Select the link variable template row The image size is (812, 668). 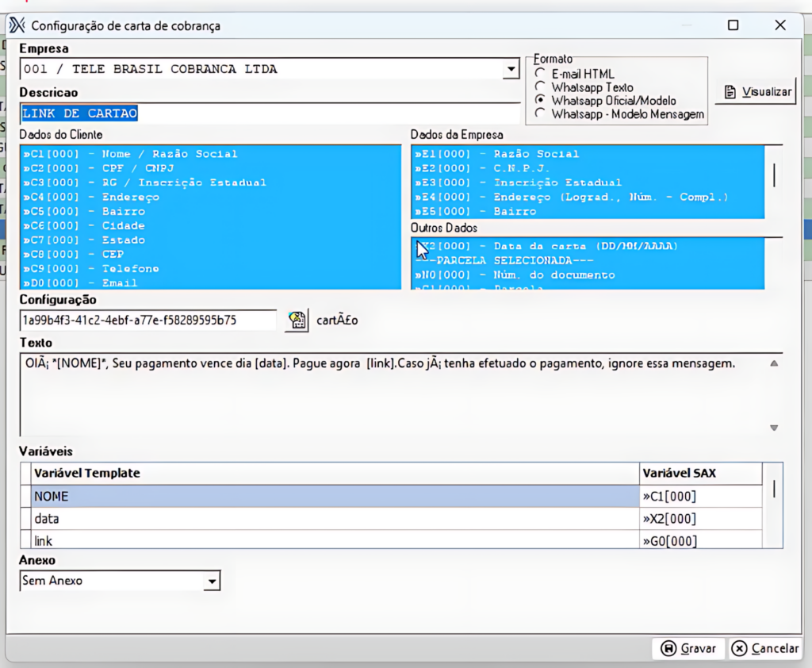pos(335,540)
